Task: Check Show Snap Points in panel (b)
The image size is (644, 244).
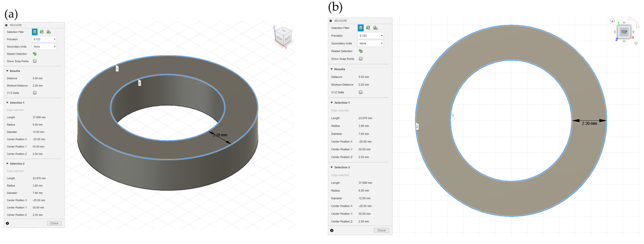Action: point(361,59)
